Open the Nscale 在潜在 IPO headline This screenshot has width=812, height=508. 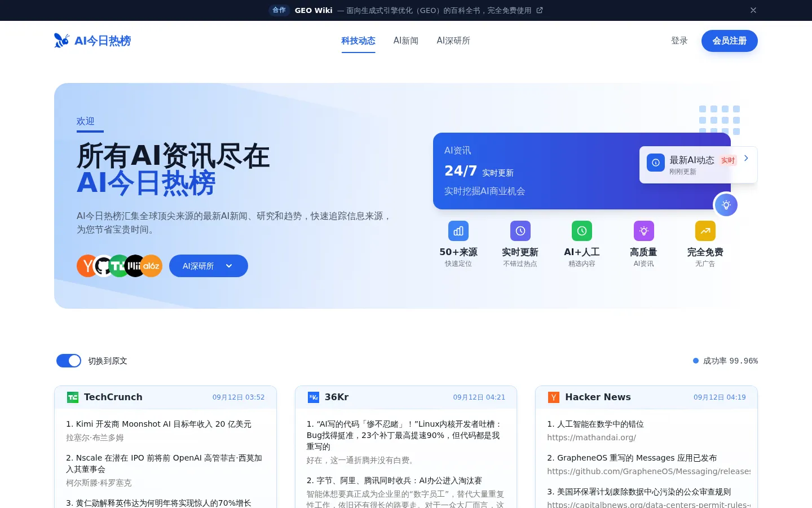click(x=165, y=463)
